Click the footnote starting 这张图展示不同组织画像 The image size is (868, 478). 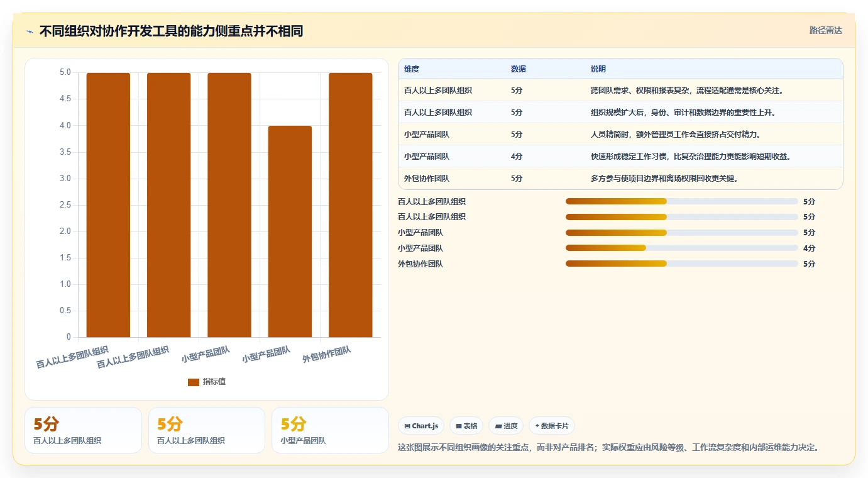coord(608,448)
